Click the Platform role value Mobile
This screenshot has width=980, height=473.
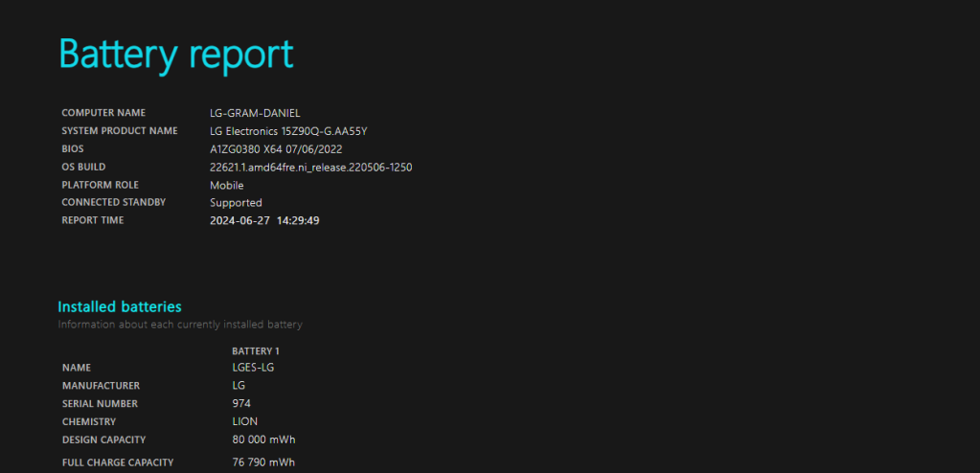click(227, 186)
